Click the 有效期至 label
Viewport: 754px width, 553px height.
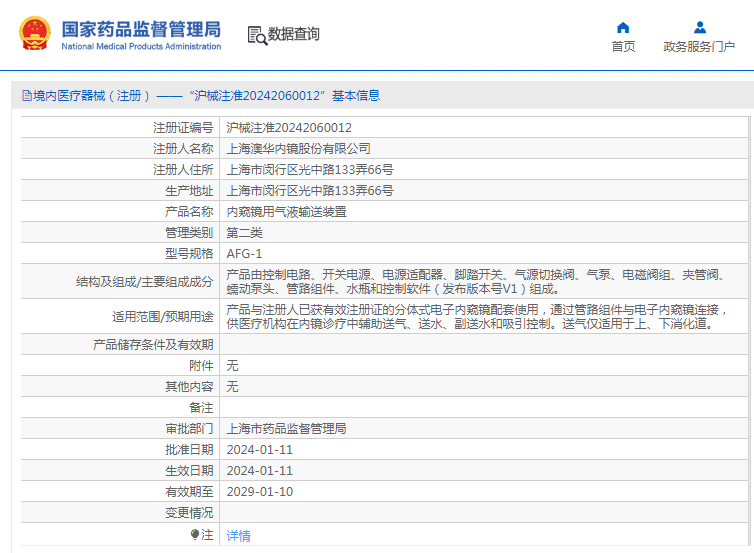(189, 491)
